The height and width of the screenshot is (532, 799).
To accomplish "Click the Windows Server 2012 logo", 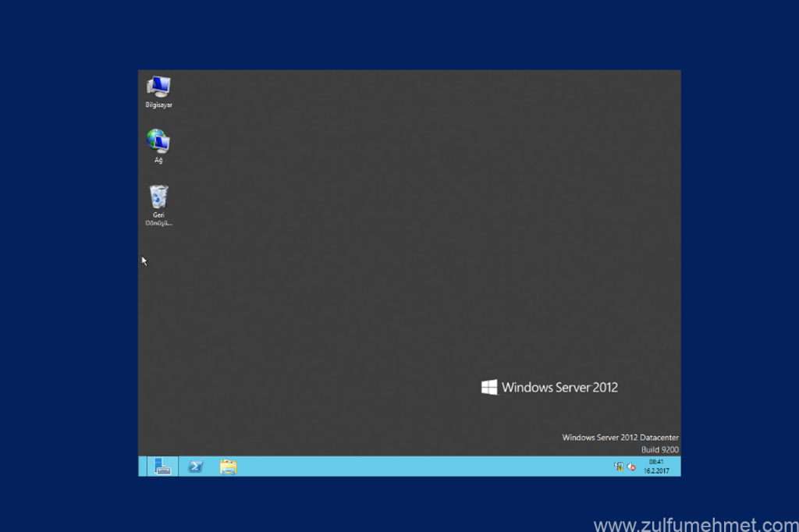I will point(549,387).
